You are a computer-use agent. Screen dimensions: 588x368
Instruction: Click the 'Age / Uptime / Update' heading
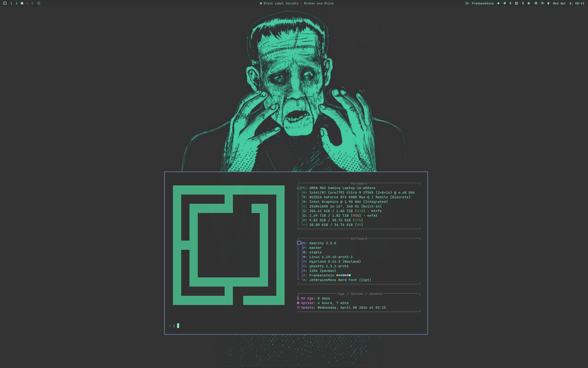coord(360,294)
